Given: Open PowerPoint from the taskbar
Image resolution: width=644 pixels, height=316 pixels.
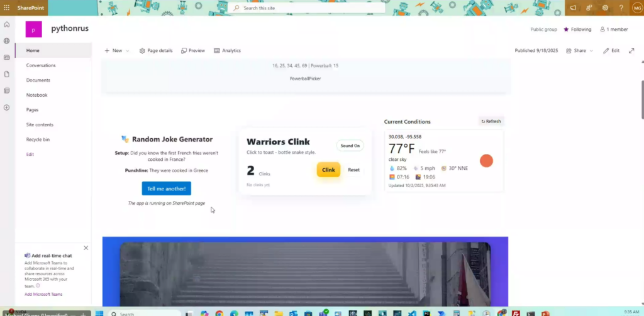Looking at the screenshot, I should (x=545, y=313).
